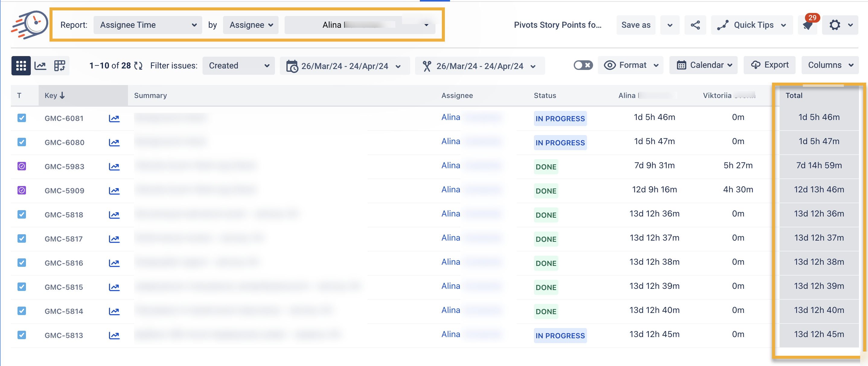Open the settings gear menu
This screenshot has width=868, height=366.
(x=835, y=25)
